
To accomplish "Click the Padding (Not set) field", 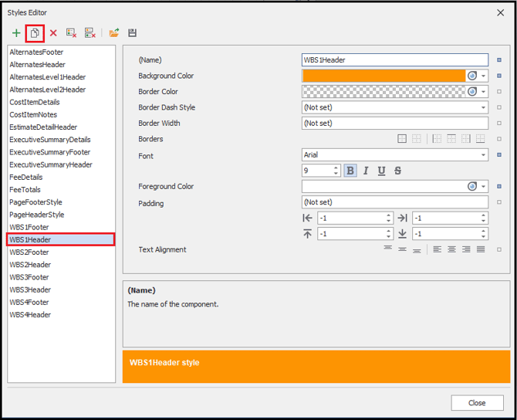I will [395, 202].
